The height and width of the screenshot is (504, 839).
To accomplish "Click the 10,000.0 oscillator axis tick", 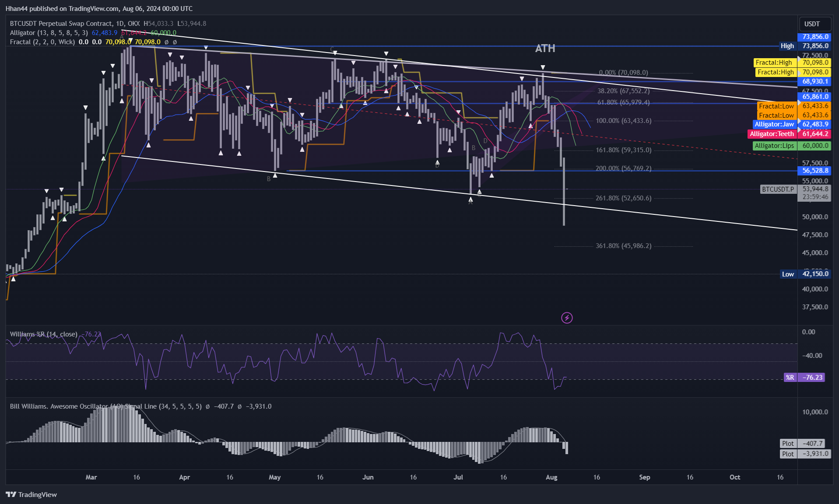I will click(815, 412).
